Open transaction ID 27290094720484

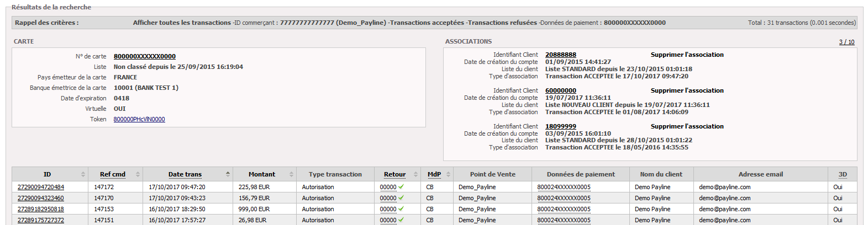[x=41, y=187]
